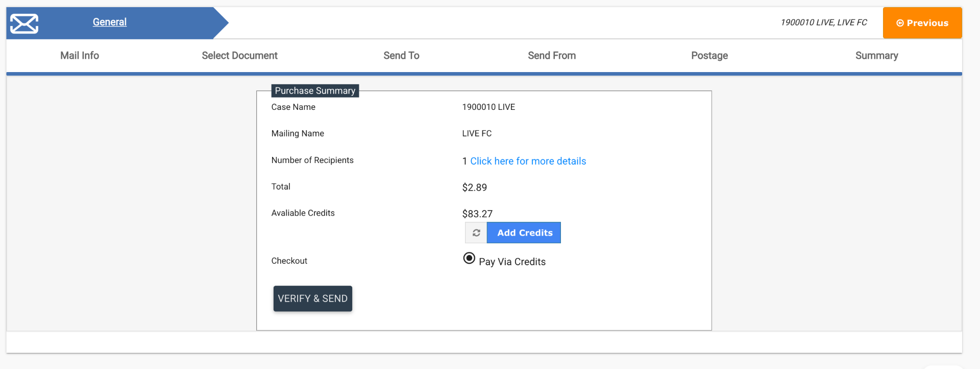Open the General breadcrumb link

coord(109,22)
